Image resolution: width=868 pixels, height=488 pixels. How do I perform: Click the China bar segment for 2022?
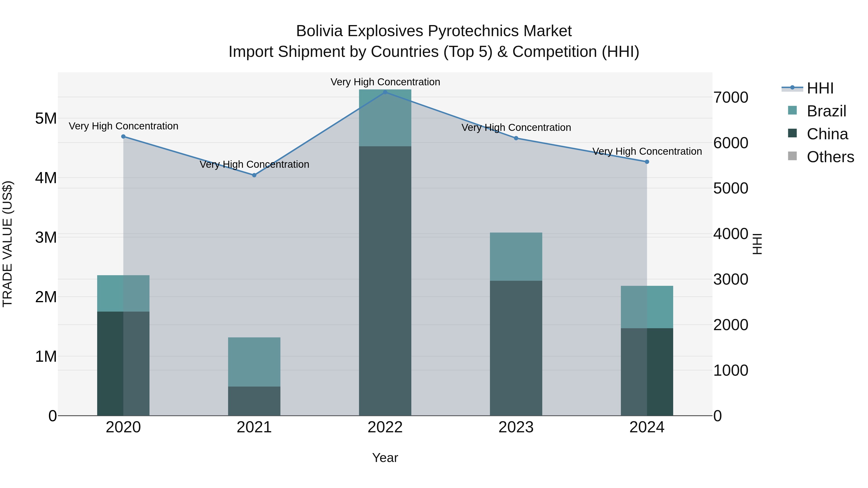385,281
